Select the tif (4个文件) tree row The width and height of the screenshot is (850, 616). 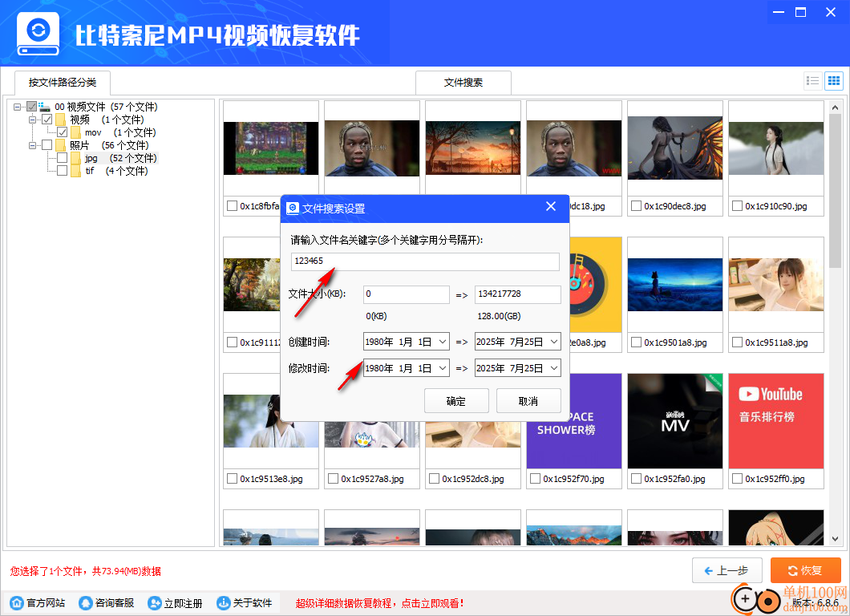pos(116,171)
